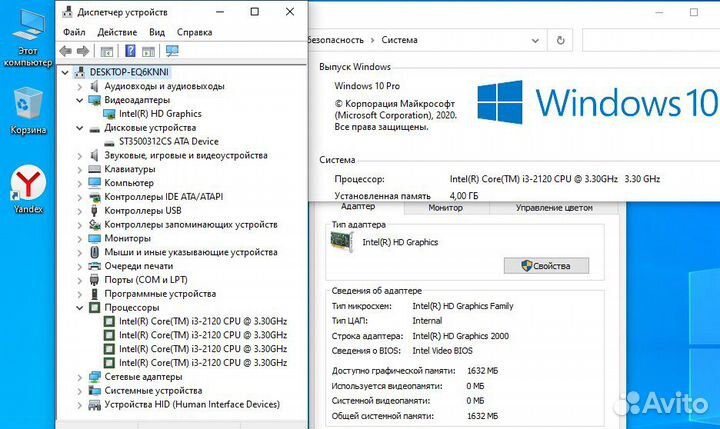The image size is (720, 429).
Task: Switch to the Монитор tab
Action: click(445, 208)
